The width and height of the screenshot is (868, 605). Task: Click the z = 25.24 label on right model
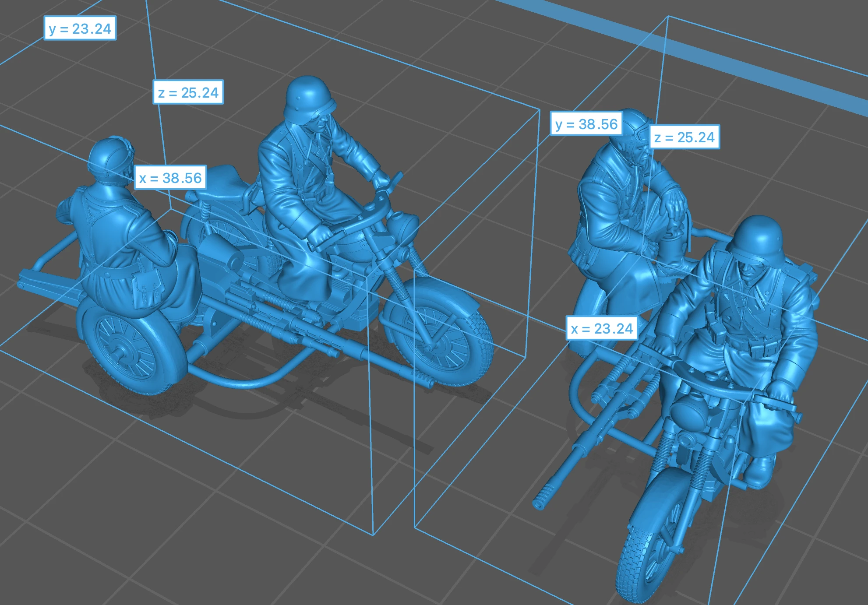point(685,137)
